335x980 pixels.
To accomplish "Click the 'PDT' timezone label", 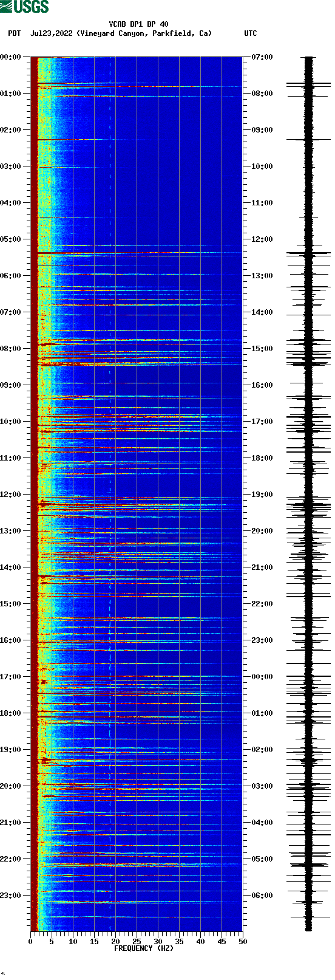I will click(14, 33).
